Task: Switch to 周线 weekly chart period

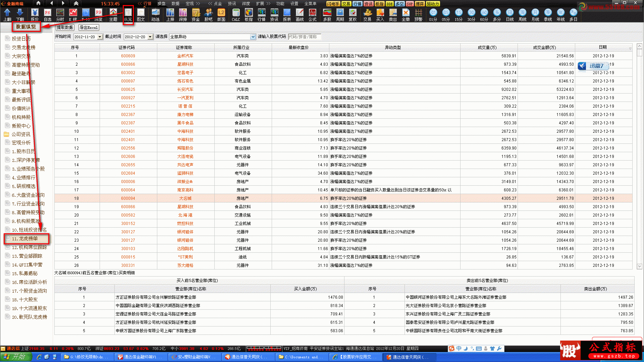Action: pos(522,15)
